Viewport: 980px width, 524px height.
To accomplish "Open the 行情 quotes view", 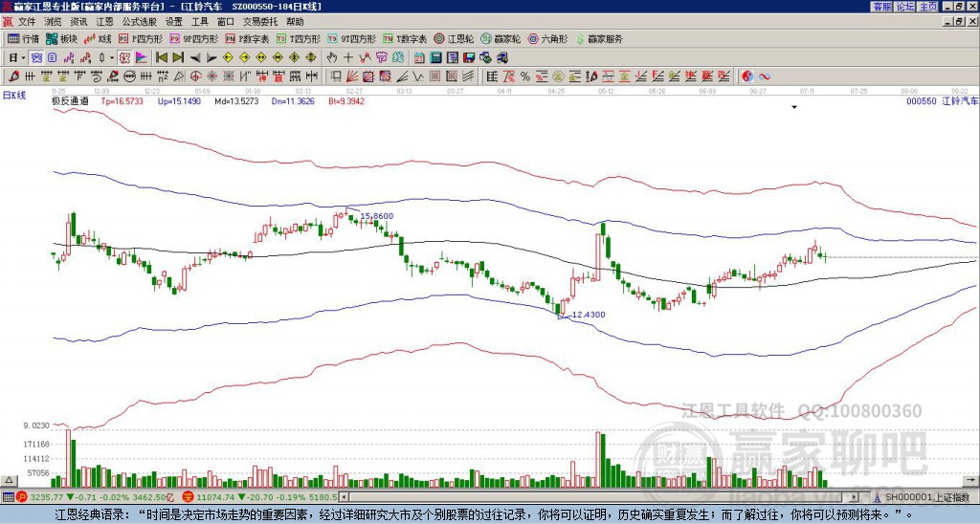I will [x=24, y=38].
